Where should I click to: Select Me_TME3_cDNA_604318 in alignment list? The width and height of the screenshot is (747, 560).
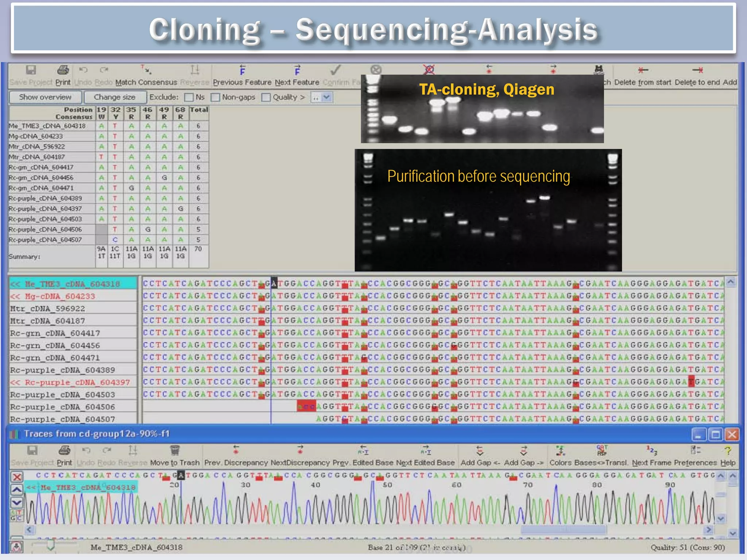click(x=73, y=284)
